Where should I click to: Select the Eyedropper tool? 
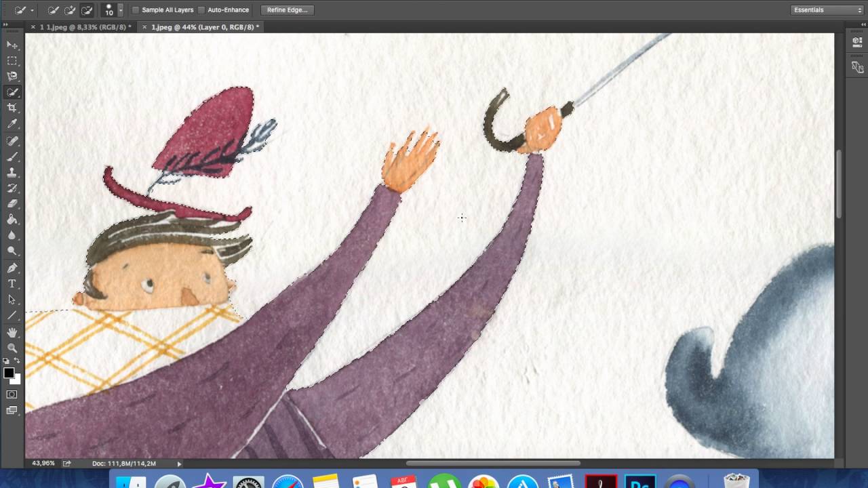[x=12, y=124]
